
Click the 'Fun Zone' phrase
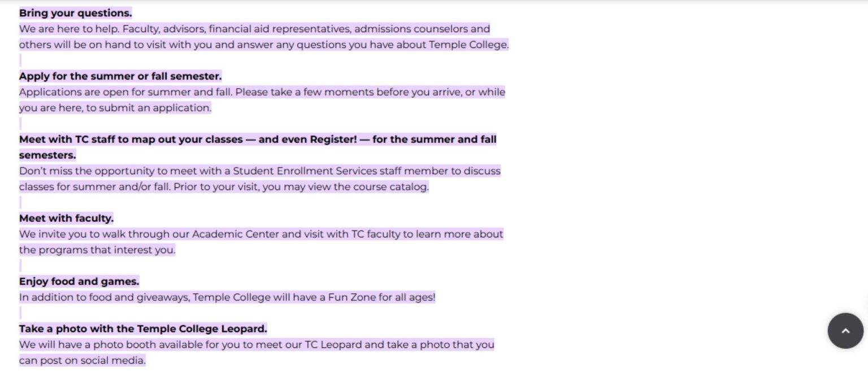pos(351,298)
